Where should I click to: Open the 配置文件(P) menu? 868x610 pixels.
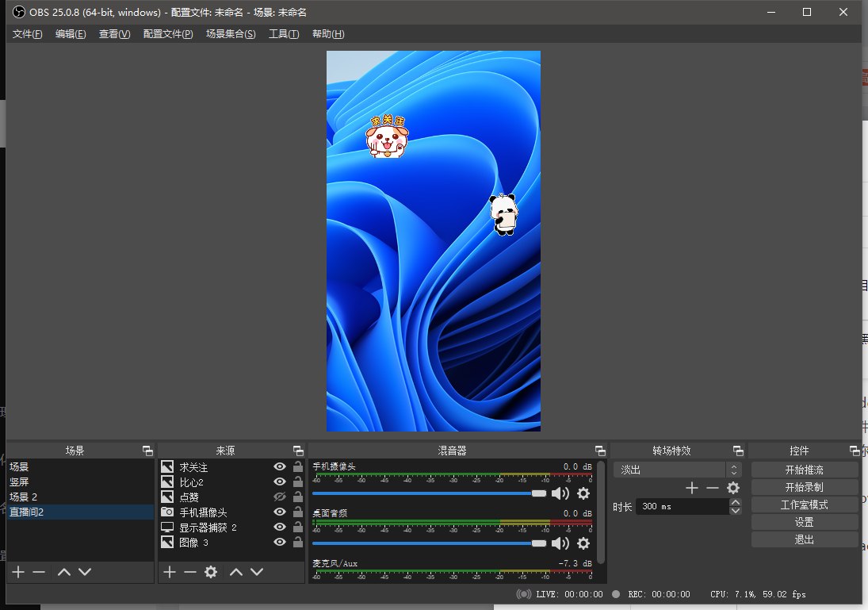click(x=168, y=34)
